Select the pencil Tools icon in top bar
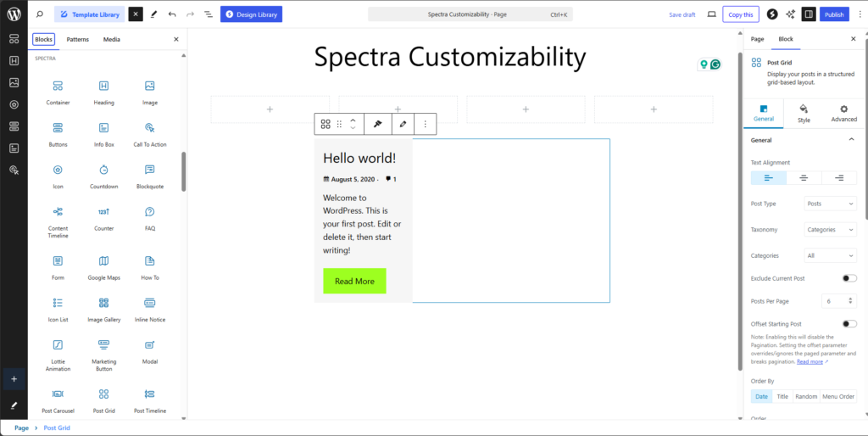Viewport: 868px width, 436px height. click(153, 14)
